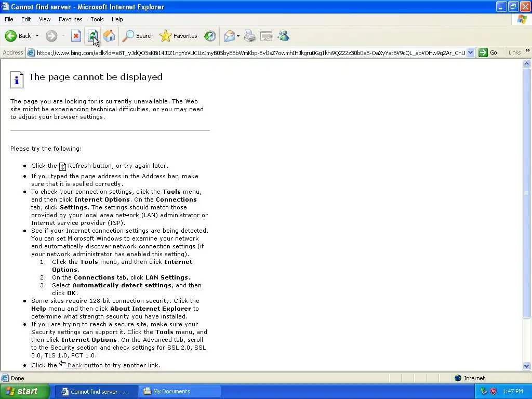The height and width of the screenshot is (399, 532).
Task: Click the text Please try the following
Action: [x=46, y=149]
